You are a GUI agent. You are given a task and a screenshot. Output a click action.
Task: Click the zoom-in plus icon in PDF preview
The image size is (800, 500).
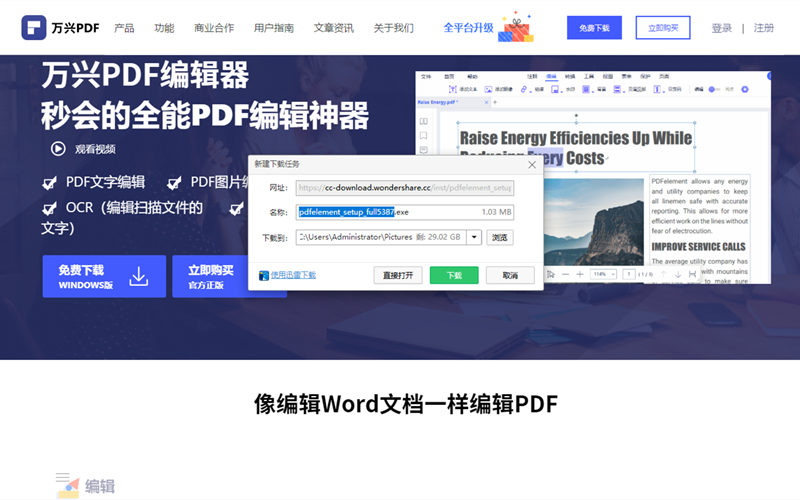tap(580, 274)
